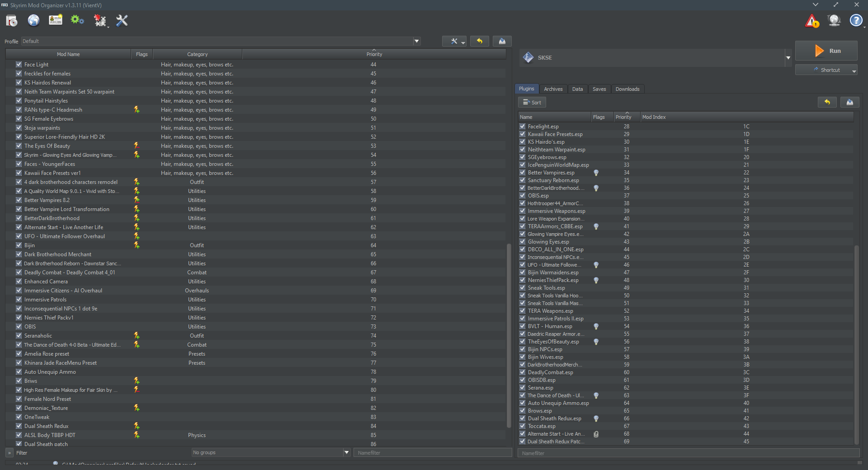Viewport: 868px width, 470px height.
Task: Uncheck the Face Light mod checkbox
Action: point(19,64)
